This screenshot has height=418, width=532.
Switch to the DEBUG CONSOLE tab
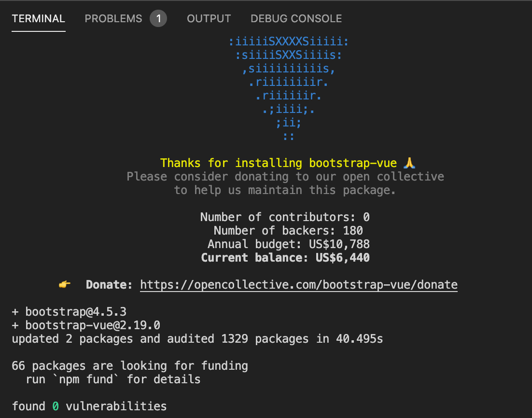click(x=296, y=18)
